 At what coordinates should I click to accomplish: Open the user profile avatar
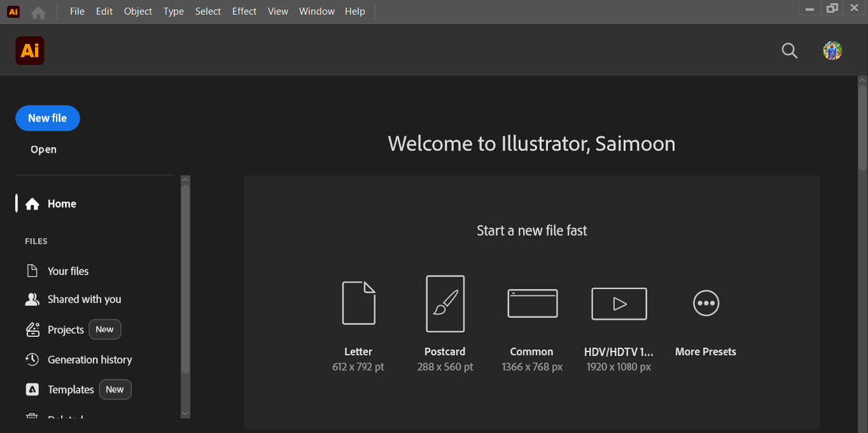click(x=832, y=51)
